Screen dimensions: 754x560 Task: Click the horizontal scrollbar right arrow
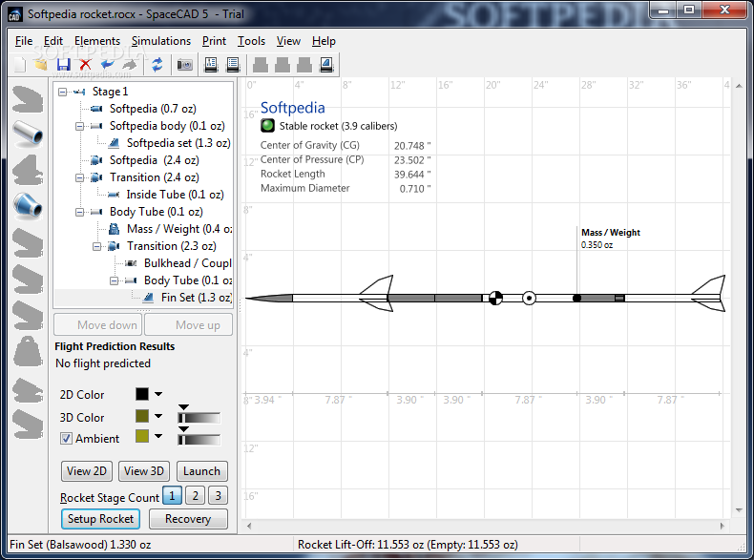[722, 527]
